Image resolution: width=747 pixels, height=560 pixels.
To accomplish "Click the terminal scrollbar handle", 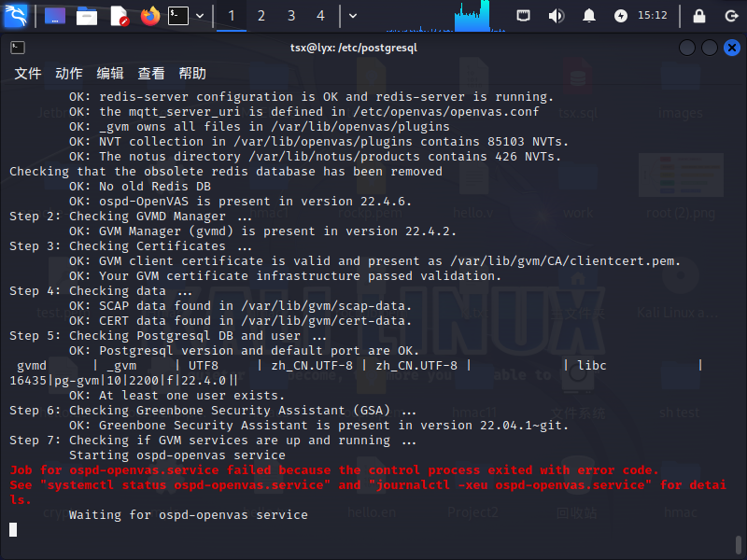I will (x=738, y=544).
